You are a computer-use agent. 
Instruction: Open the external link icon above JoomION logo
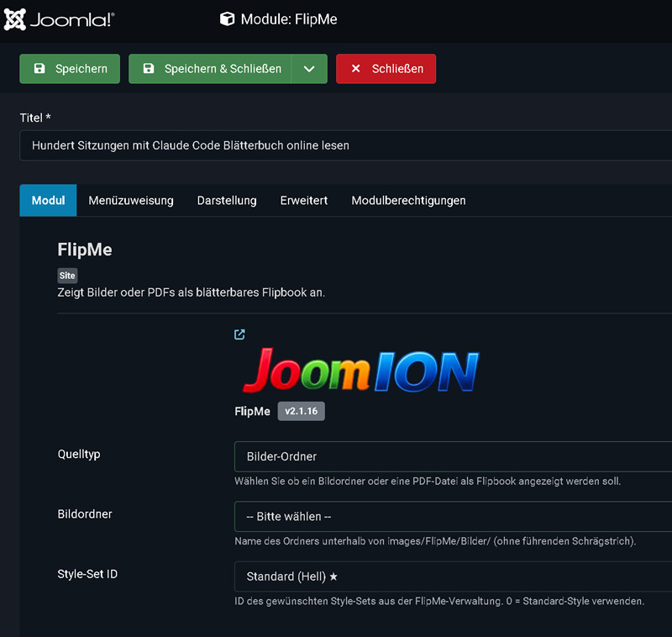pyautogui.click(x=239, y=334)
